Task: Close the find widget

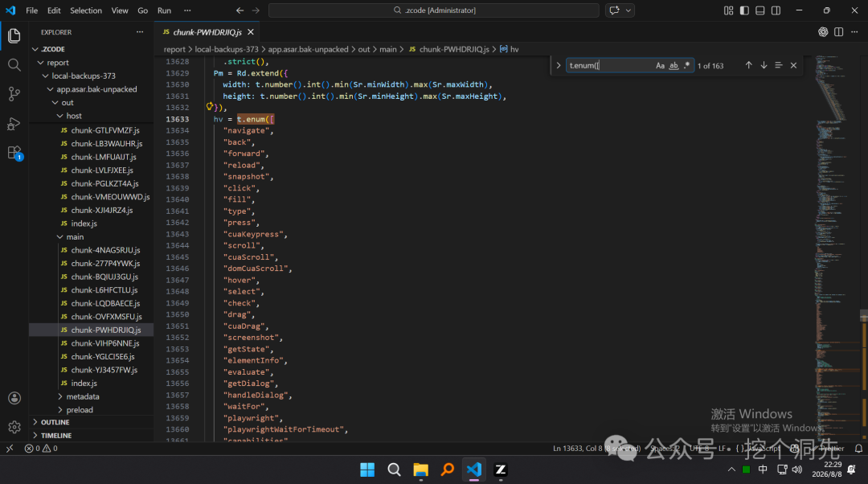Action: (x=793, y=65)
